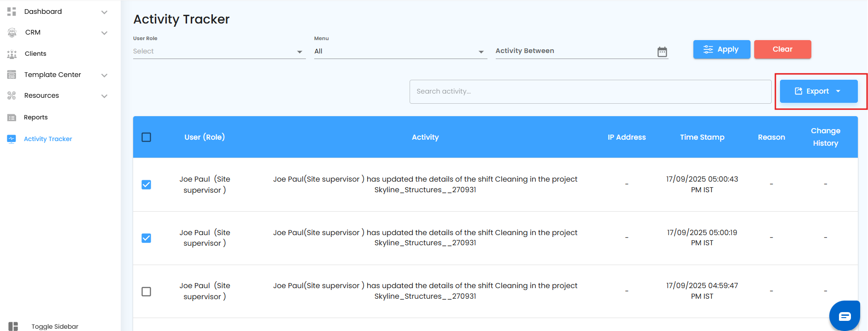868x331 pixels.
Task: Click the Activity Tracker monitor icon
Action: (12, 139)
